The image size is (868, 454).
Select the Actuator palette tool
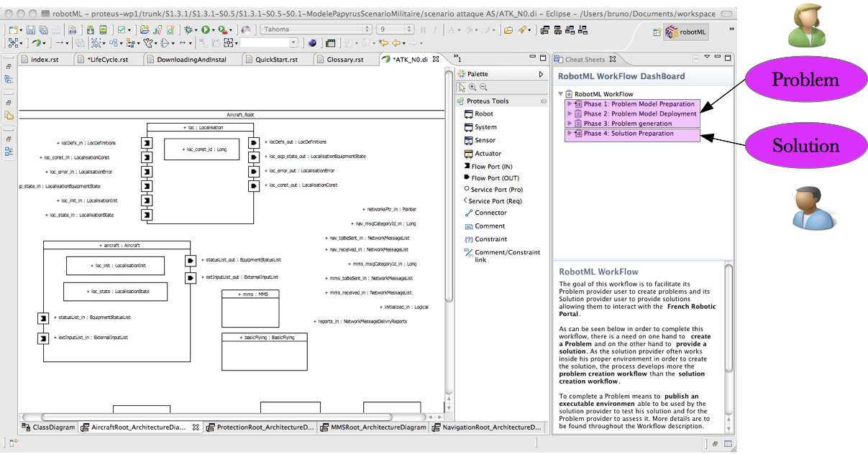(x=483, y=154)
